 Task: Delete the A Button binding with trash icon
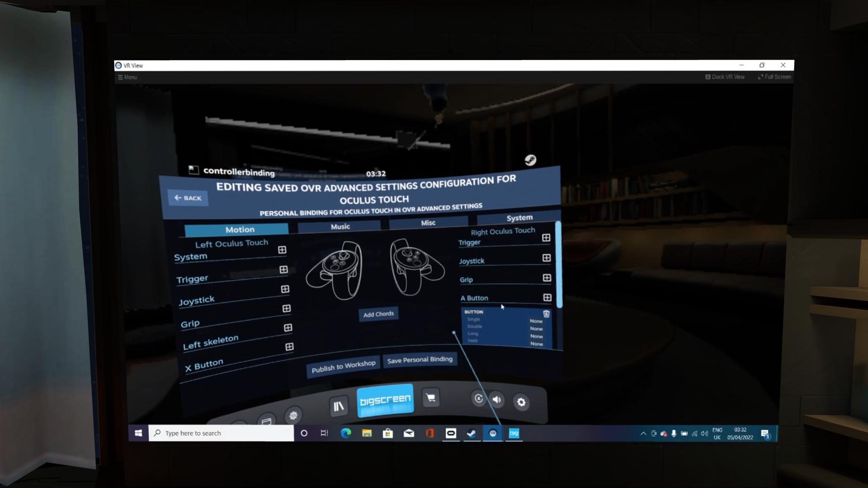[x=546, y=314]
